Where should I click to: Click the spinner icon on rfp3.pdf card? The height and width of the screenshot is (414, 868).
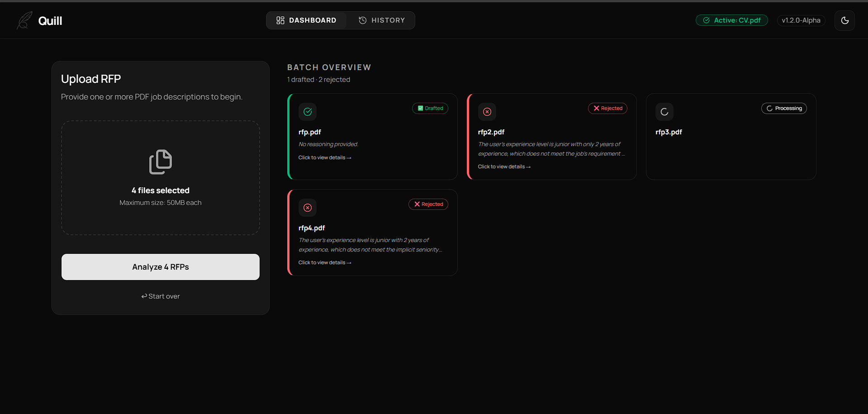[664, 112]
